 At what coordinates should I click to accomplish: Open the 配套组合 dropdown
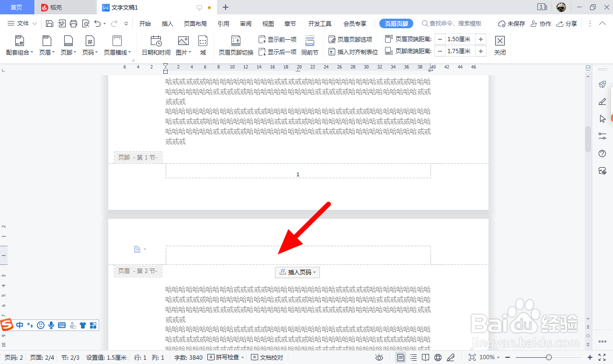(x=20, y=46)
